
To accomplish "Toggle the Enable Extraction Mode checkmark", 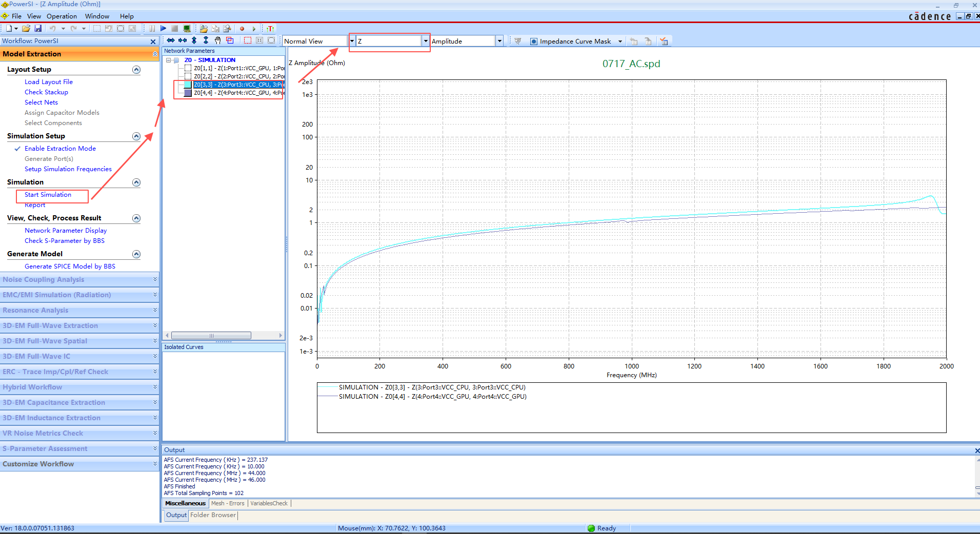I will tap(17, 149).
